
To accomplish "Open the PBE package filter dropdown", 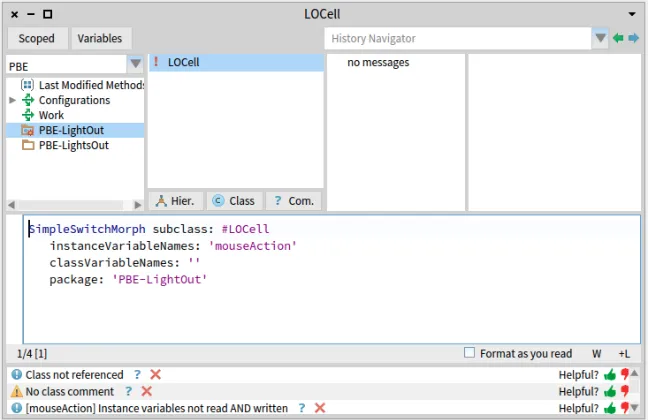I will tap(135, 64).
